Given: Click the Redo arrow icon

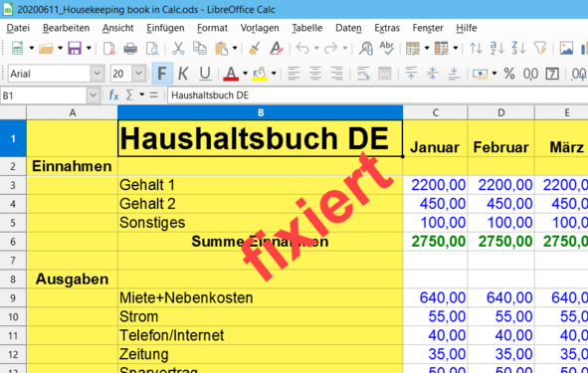Looking at the screenshot, I should [x=330, y=49].
